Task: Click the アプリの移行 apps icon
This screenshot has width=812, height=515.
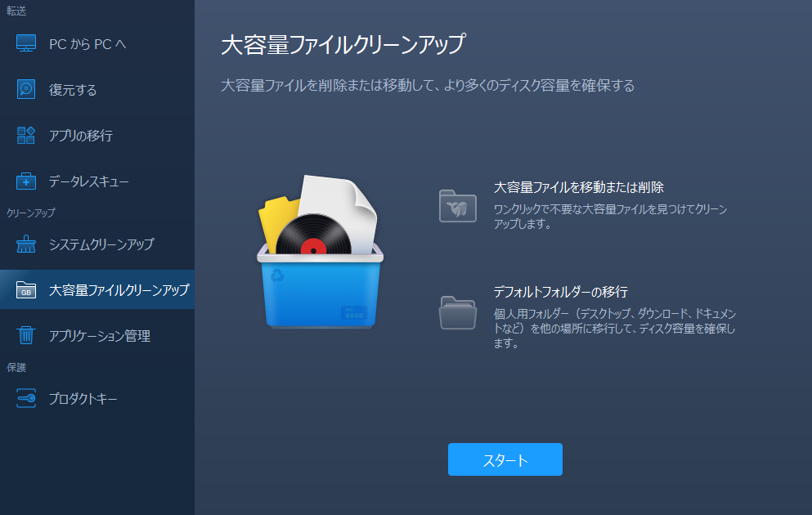Action: coord(26,135)
